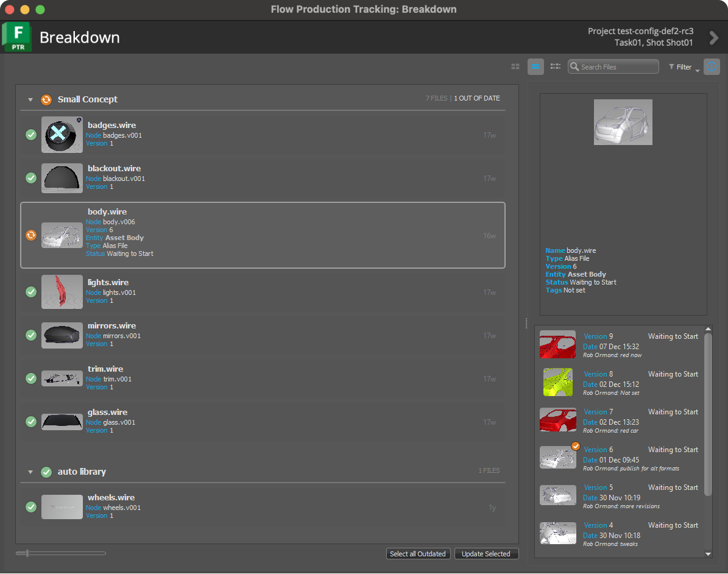728x574 pixels.
Task: Click the glass.wire file name
Action: coord(107,413)
